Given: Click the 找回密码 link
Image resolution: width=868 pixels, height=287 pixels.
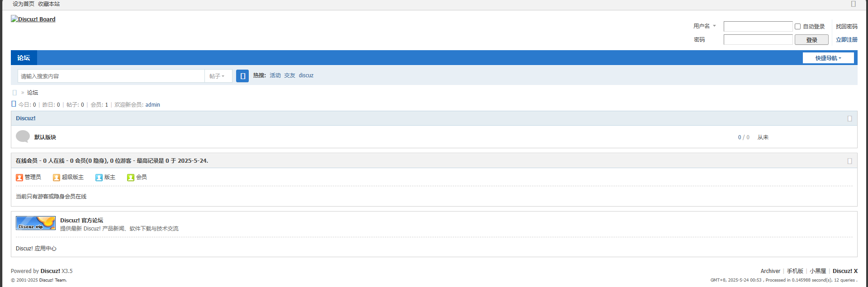Looking at the screenshot, I should [x=846, y=27].
